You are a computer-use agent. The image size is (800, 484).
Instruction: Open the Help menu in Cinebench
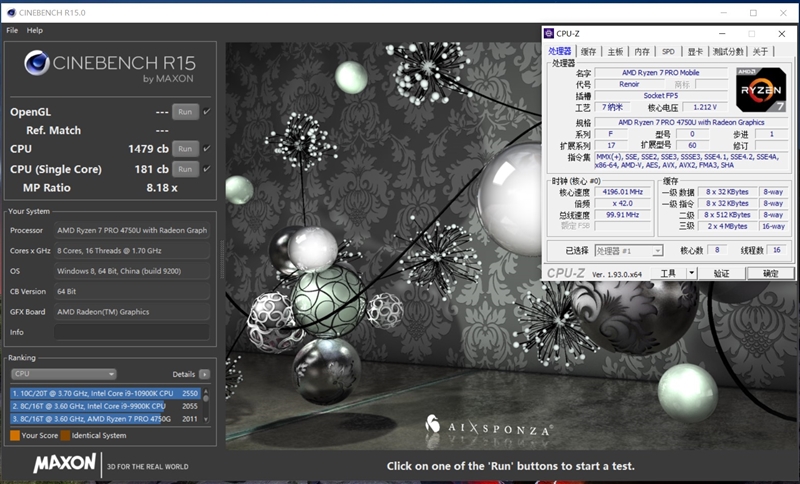(35, 31)
